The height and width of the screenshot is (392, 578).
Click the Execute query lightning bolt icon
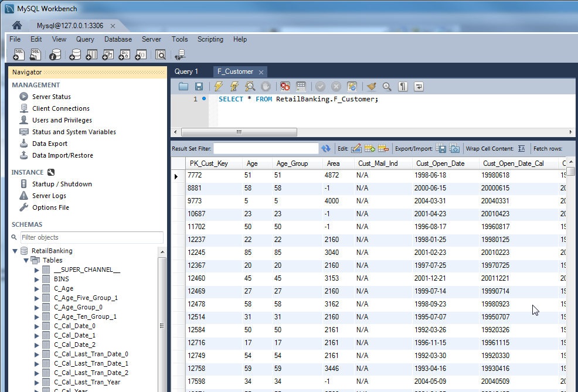coord(219,87)
